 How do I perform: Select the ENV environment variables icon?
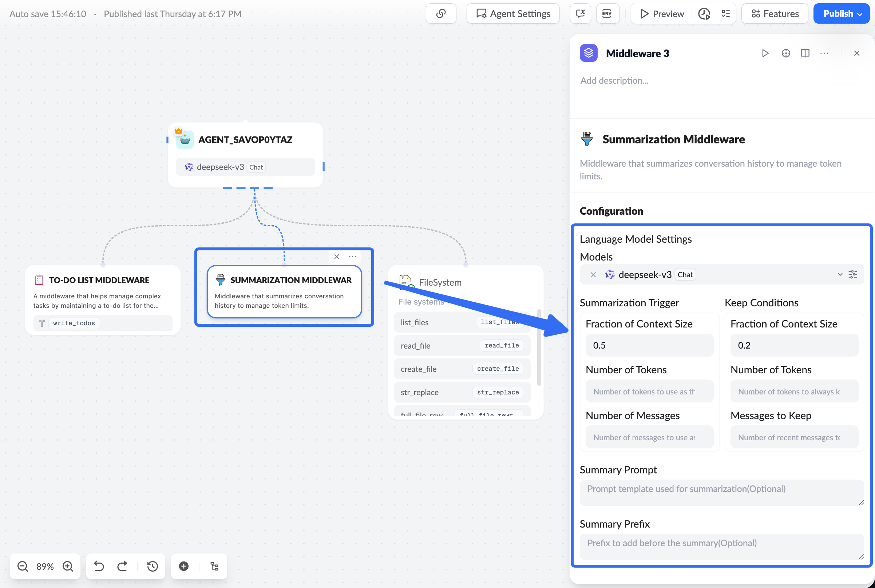(x=607, y=13)
